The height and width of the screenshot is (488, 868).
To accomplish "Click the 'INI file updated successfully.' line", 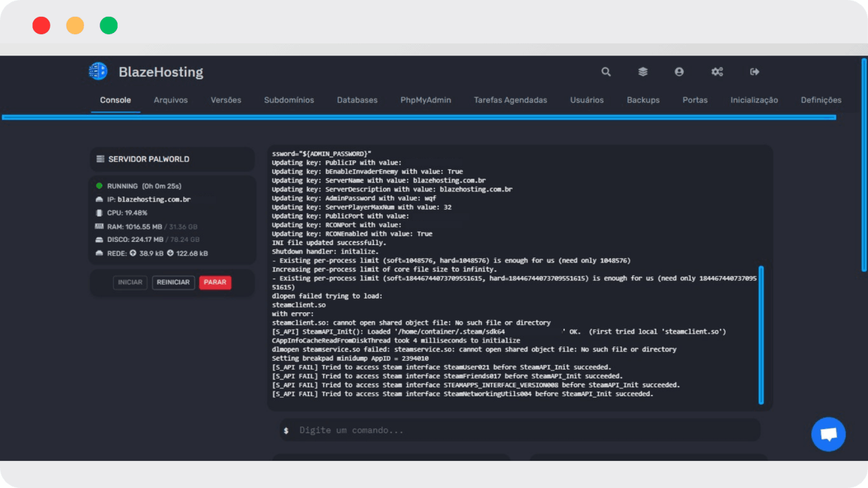I will [329, 242].
